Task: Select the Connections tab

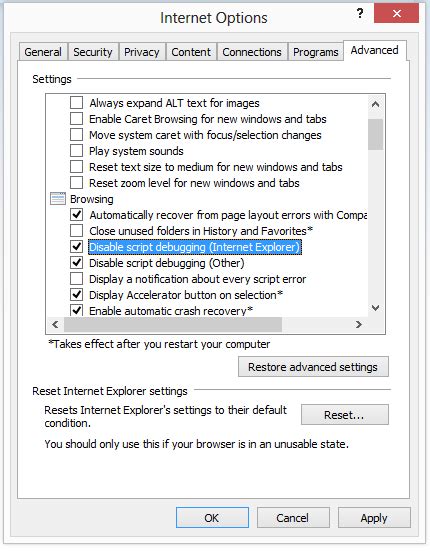Action: click(252, 52)
